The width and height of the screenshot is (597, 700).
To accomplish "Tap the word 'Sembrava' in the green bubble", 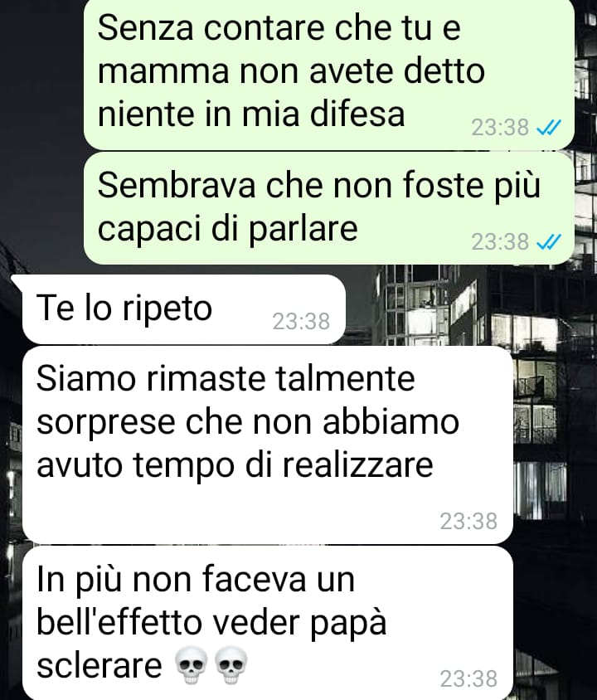I will 177,185.
